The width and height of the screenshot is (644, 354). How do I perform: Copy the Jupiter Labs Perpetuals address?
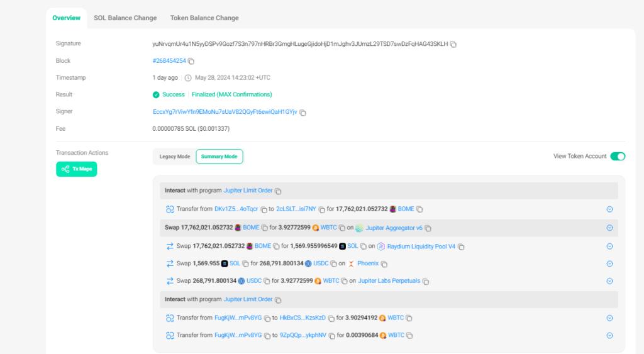pyautogui.click(x=426, y=281)
